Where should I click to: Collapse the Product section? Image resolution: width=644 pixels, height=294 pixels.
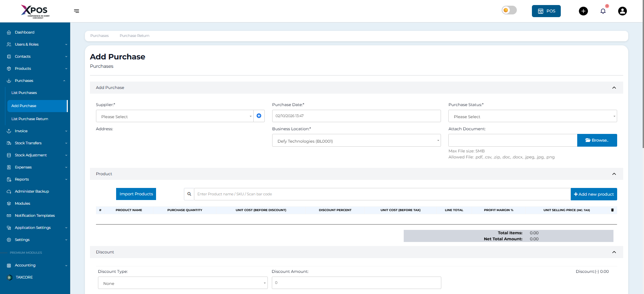coord(614,174)
